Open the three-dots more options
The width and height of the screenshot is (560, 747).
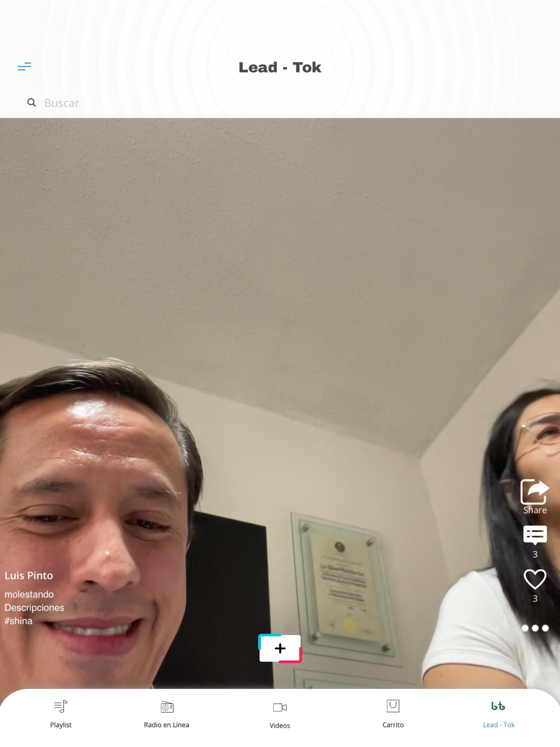(x=535, y=628)
